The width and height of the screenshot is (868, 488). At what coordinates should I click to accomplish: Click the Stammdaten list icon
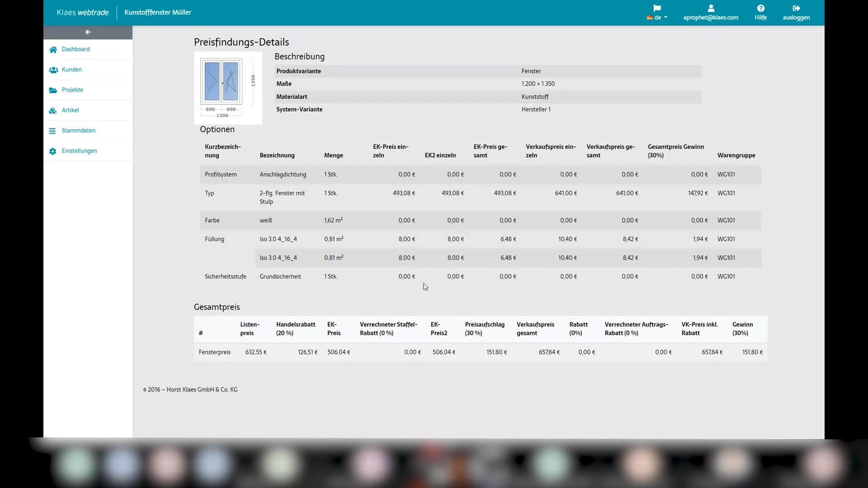[52, 131]
